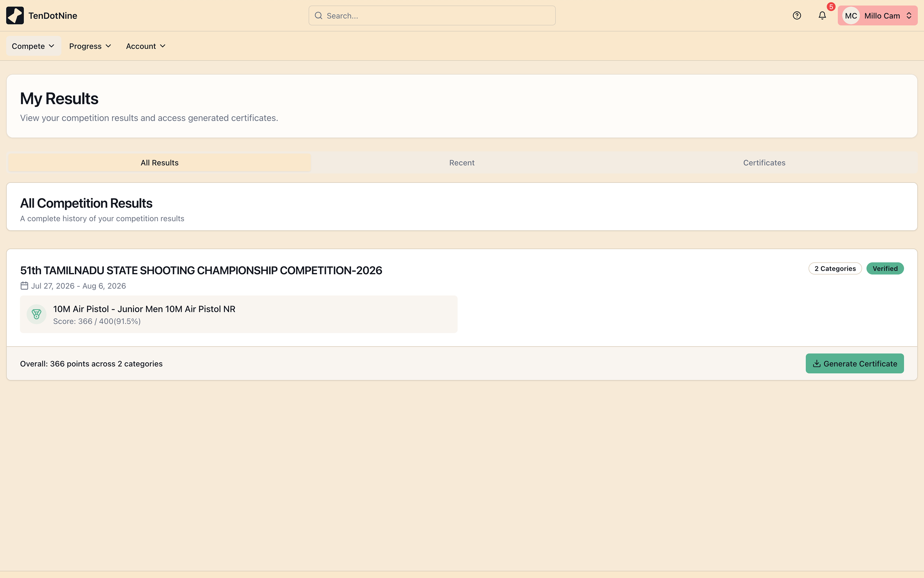
Task: Click the 2 Categories badge
Action: click(835, 269)
